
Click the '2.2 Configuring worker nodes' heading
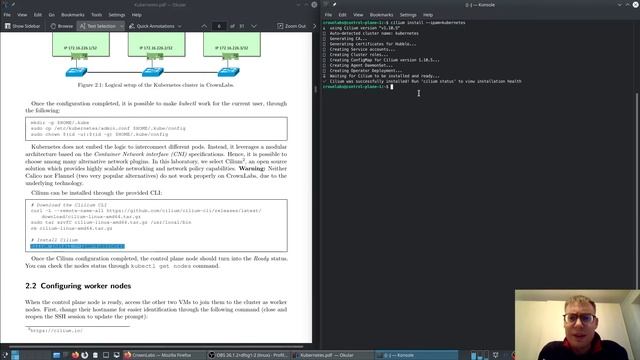point(78,286)
